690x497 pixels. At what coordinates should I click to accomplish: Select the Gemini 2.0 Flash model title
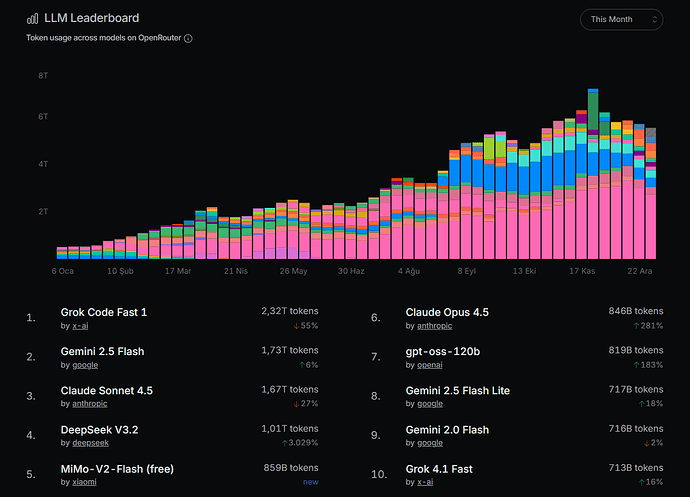(447, 430)
